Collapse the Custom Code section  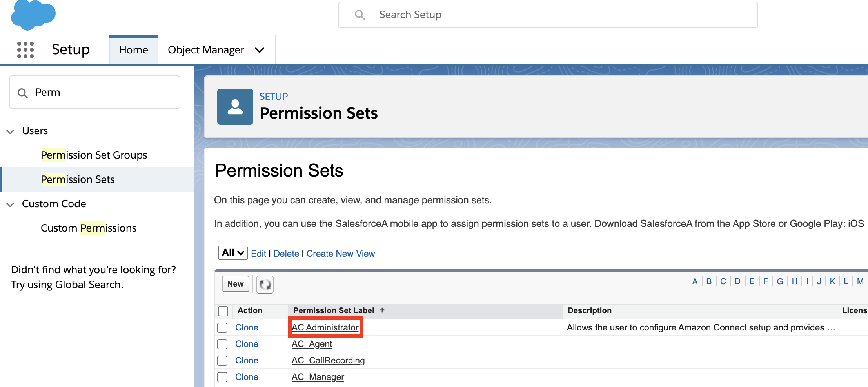(11, 204)
